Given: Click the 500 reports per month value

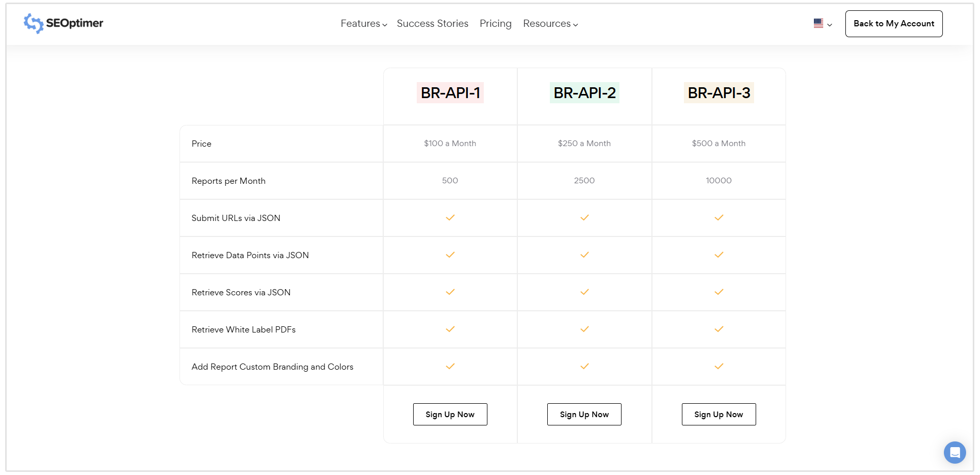Looking at the screenshot, I should tap(450, 181).
